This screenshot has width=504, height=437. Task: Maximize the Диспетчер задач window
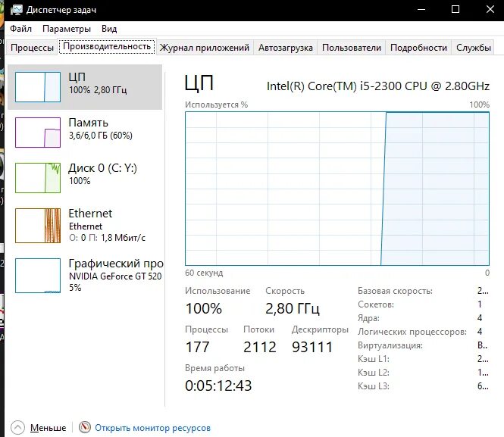coord(455,10)
